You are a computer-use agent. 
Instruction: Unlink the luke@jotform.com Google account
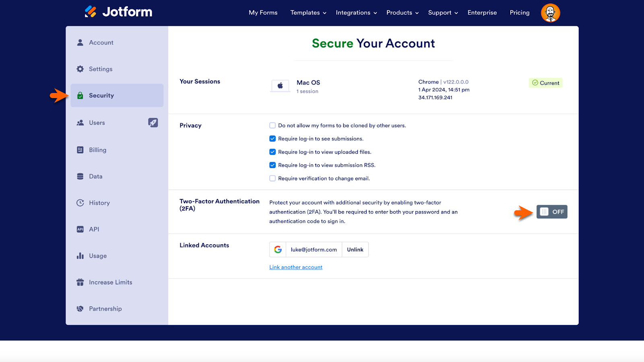355,250
